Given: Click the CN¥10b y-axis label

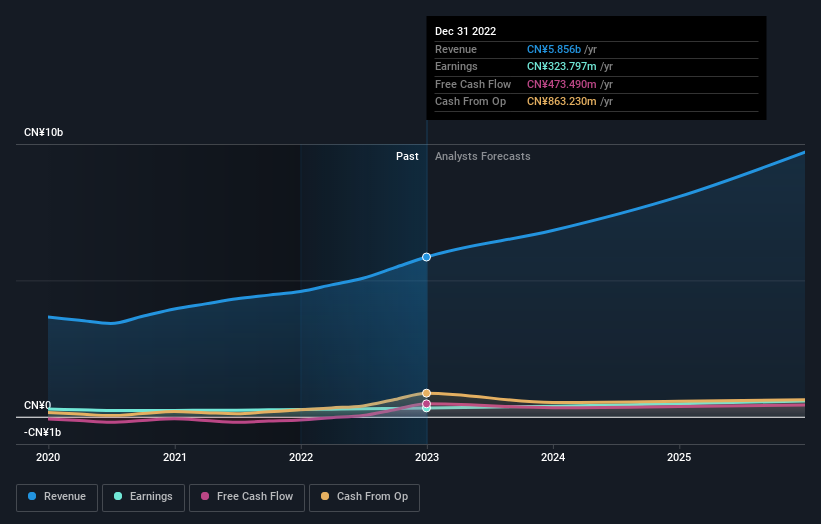Looking at the screenshot, I should [x=43, y=132].
